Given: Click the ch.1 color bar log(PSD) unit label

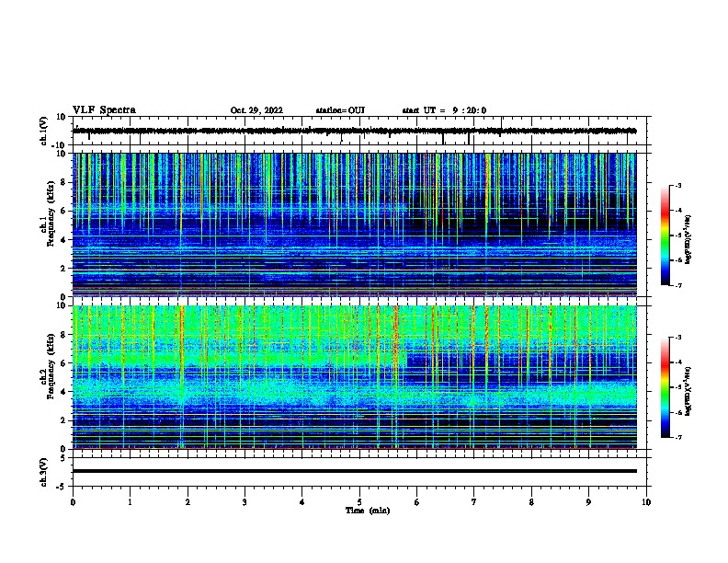Looking at the screenshot, I should [688, 240].
